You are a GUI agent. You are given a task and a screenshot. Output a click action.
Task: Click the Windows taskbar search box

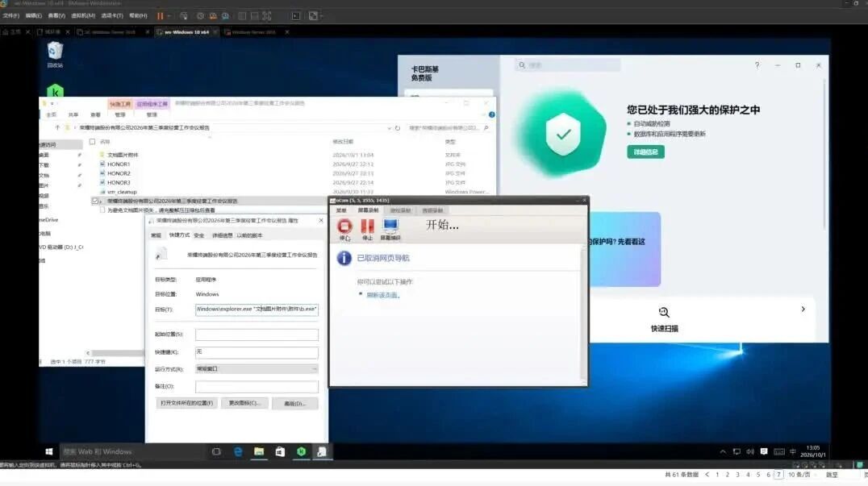(131, 451)
